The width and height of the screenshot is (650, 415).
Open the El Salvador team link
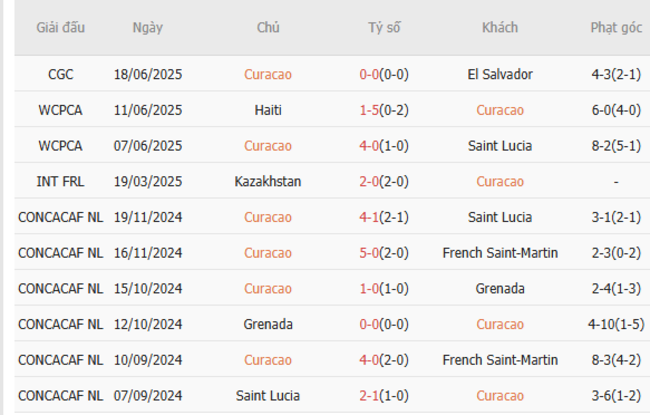[500, 74]
